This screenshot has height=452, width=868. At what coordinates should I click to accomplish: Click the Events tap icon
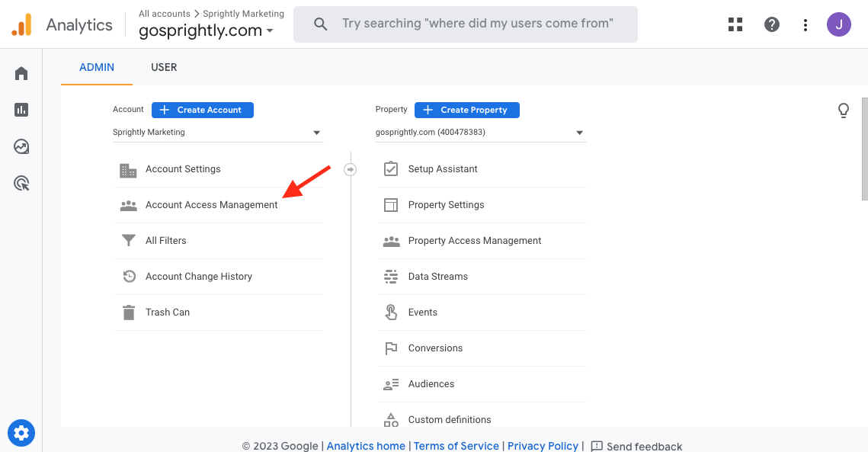click(x=391, y=313)
